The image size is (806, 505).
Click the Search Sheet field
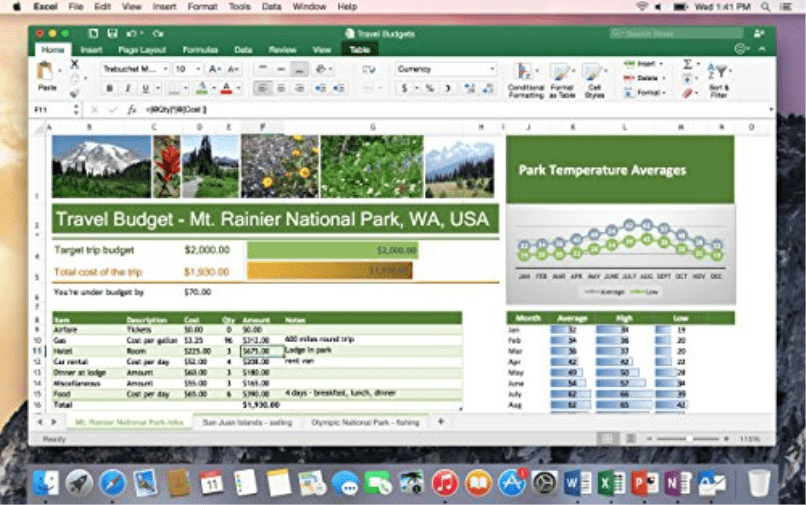point(676,33)
